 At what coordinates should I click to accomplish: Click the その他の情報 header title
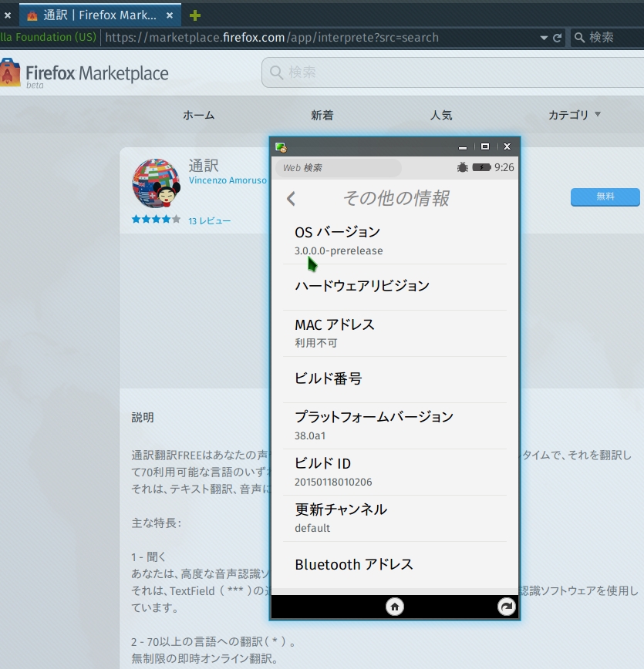396,198
